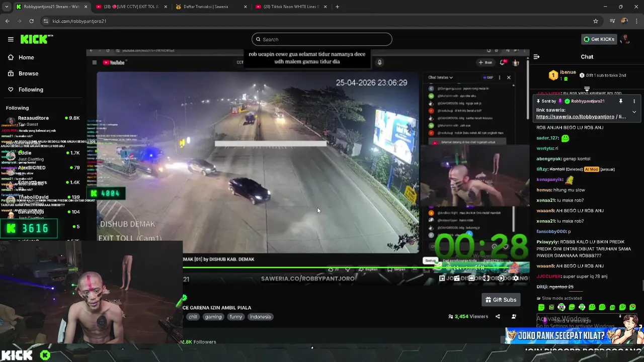Unpin the pinned chat message
The width and height of the screenshot is (644, 362).
point(621,101)
